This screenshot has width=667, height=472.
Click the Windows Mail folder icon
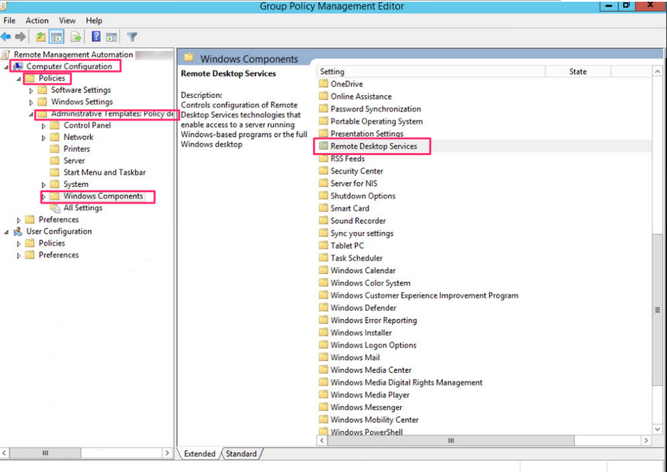[324, 357]
